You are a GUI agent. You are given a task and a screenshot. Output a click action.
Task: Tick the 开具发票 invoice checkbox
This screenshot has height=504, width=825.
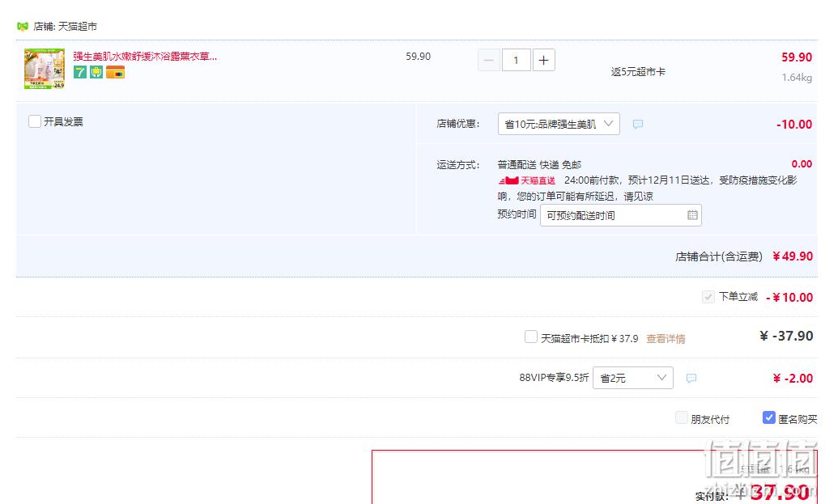(35, 121)
